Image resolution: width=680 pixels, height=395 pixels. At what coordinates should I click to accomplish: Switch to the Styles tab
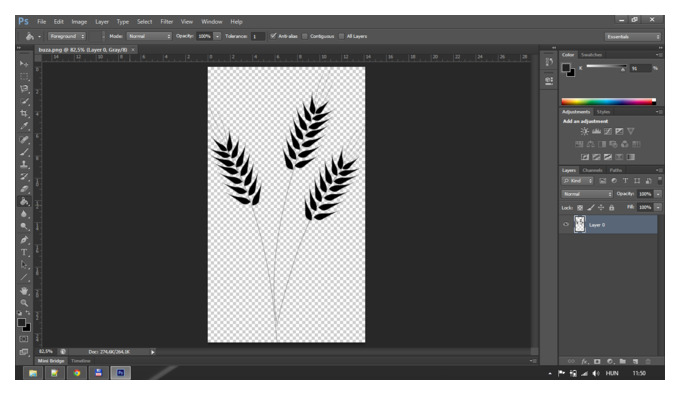click(x=603, y=112)
